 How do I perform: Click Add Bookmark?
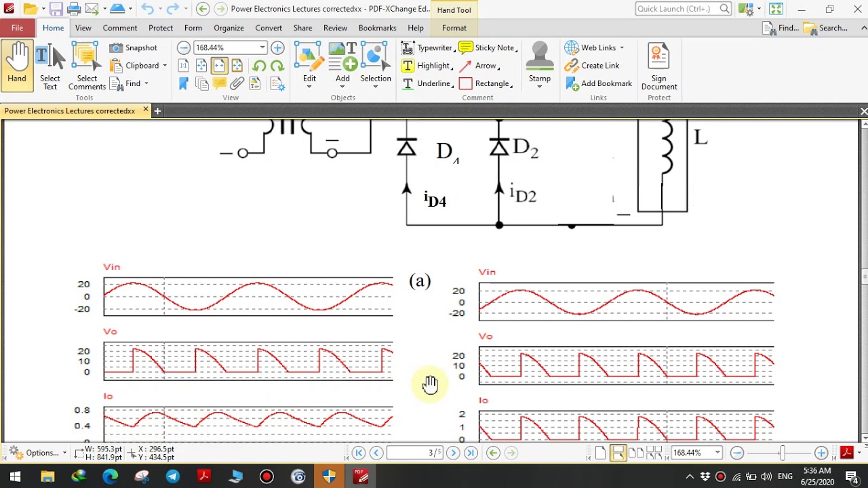point(599,83)
